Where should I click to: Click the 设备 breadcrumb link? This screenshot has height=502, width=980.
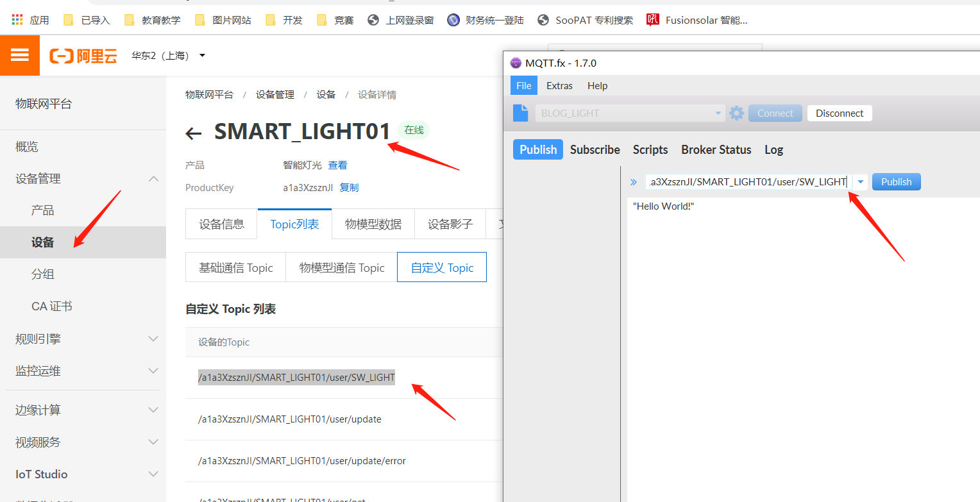click(x=326, y=95)
